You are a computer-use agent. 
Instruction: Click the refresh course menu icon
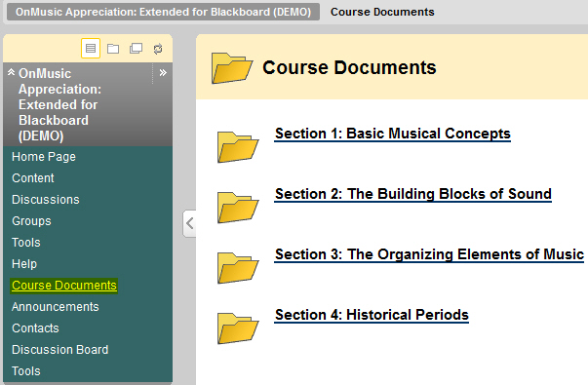click(158, 49)
